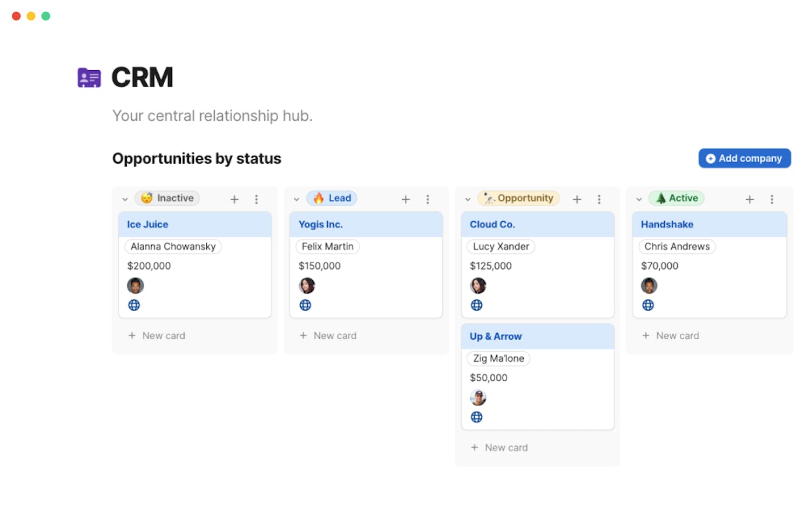Open the Cloud Co. card title
The height and width of the screenshot is (532, 810).
[492, 224]
